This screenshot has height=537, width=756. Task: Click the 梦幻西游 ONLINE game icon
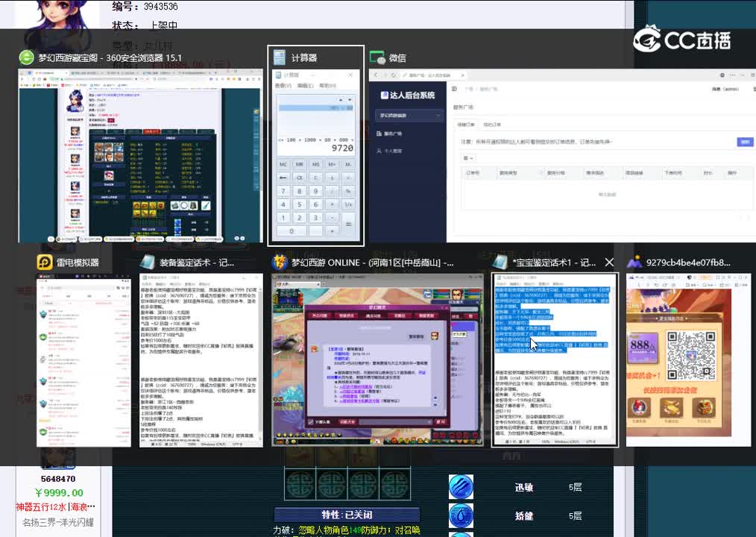pos(279,262)
